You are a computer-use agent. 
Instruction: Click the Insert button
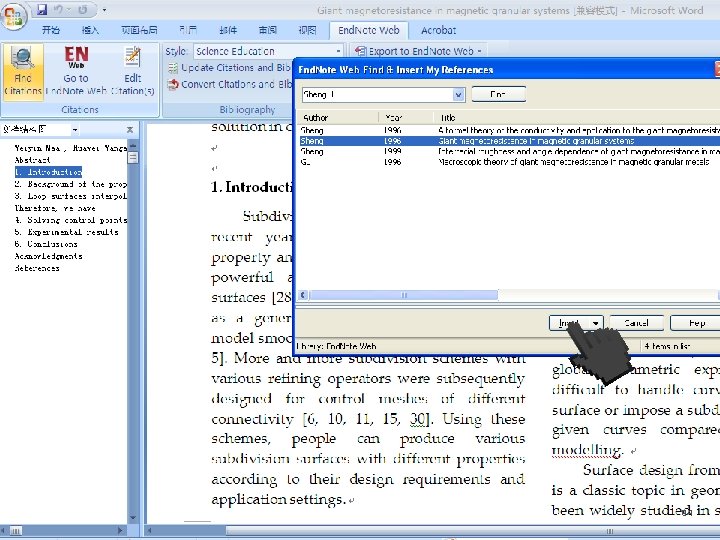[570, 323]
